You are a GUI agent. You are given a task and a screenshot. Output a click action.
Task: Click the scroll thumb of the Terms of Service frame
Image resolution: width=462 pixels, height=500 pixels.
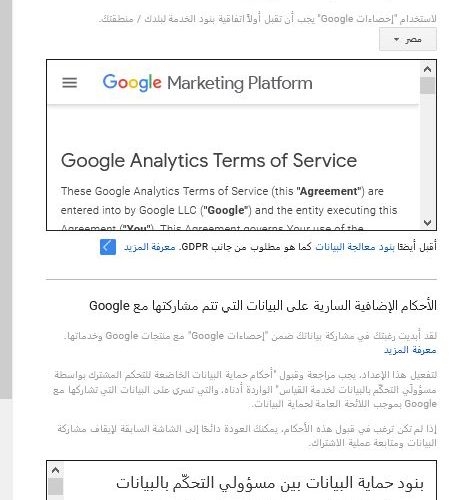[427, 85]
